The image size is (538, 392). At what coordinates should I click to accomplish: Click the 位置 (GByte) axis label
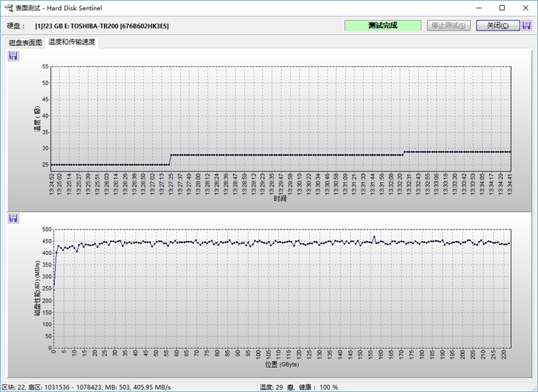(280, 364)
